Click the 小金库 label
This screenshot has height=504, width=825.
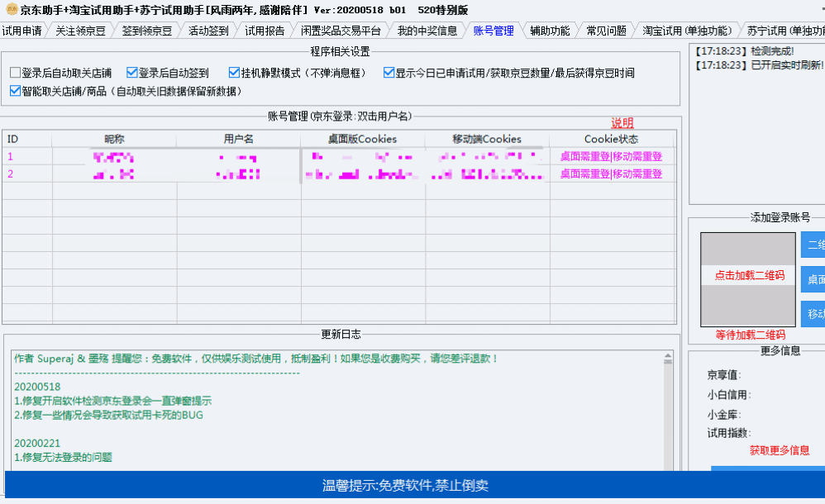click(x=724, y=415)
